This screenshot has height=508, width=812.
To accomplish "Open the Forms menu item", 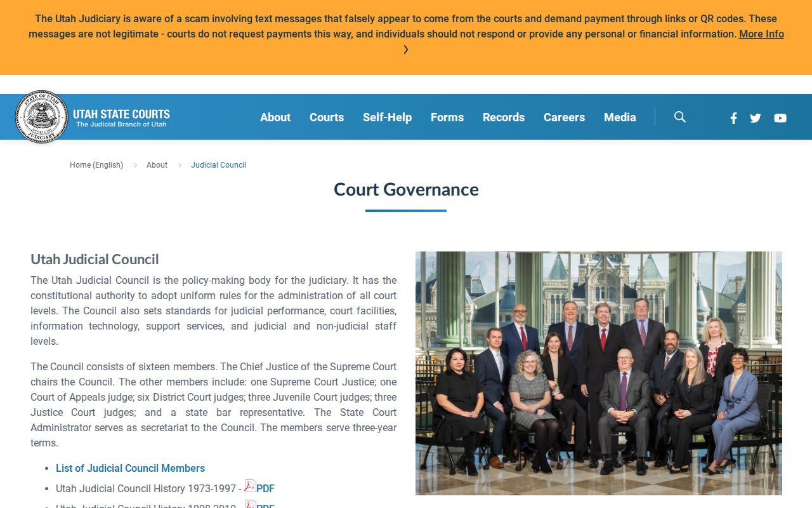I will pos(447,117).
